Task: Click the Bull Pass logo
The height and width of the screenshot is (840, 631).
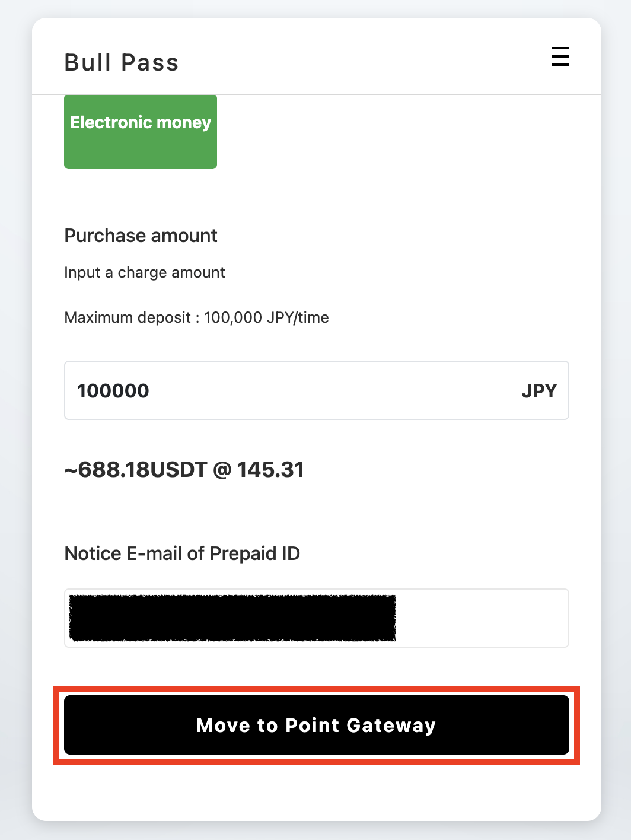Action: click(x=122, y=62)
